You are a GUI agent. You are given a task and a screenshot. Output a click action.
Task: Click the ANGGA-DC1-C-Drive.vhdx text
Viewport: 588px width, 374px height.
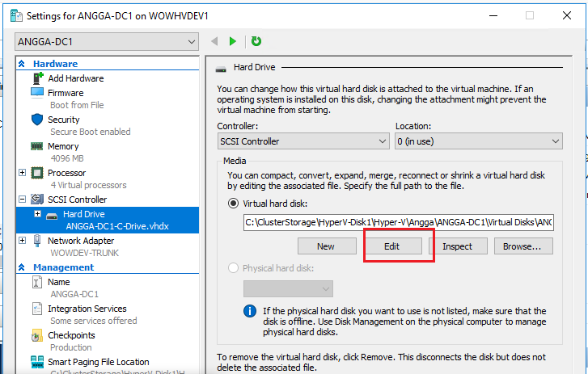[117, 226]
